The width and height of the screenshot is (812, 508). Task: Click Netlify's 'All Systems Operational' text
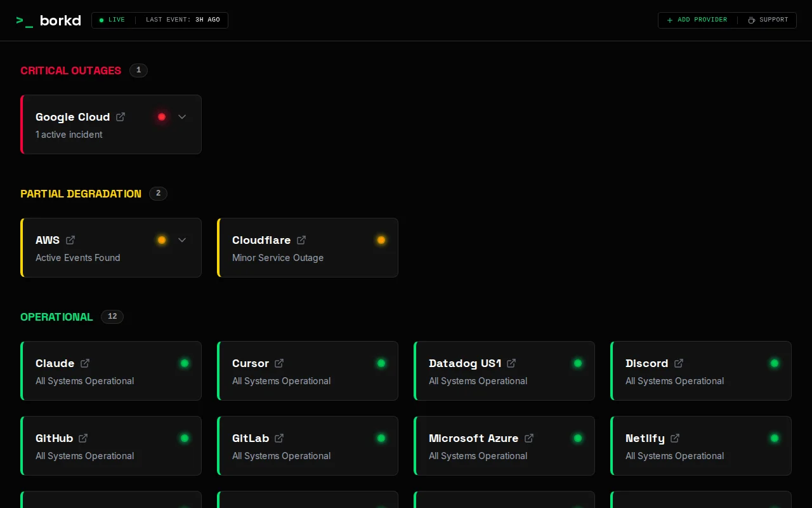675,456
